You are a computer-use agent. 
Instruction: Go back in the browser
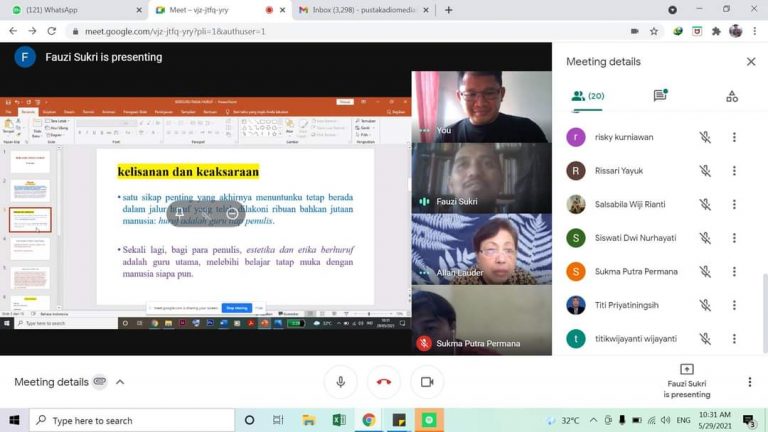pyautogui.click(x=13, y=31)
